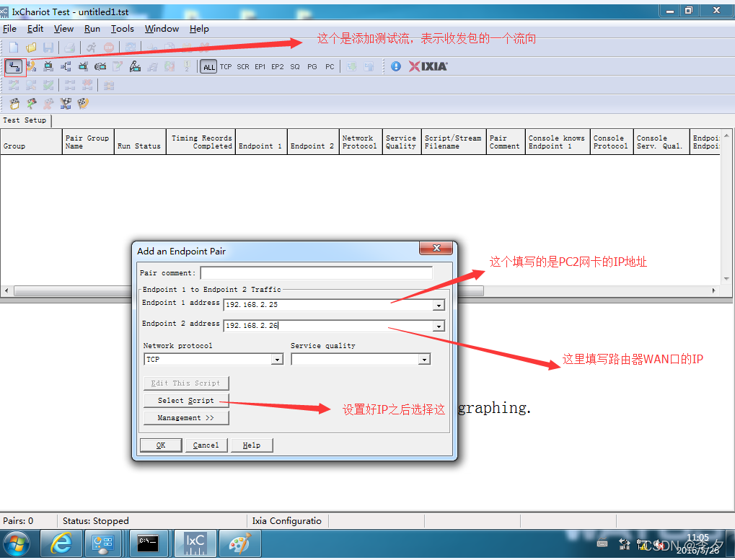Image resolution: width=735 pixels, height=560 pixels.
Task: Open the Network protocol TCP dropdown
Action: pos(277,360)
